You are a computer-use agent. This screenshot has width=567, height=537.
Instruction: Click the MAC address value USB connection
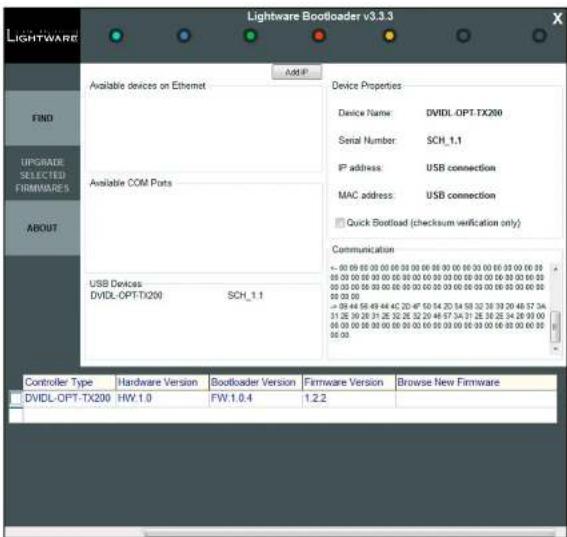pyautogui.click(x=461, y=195)
